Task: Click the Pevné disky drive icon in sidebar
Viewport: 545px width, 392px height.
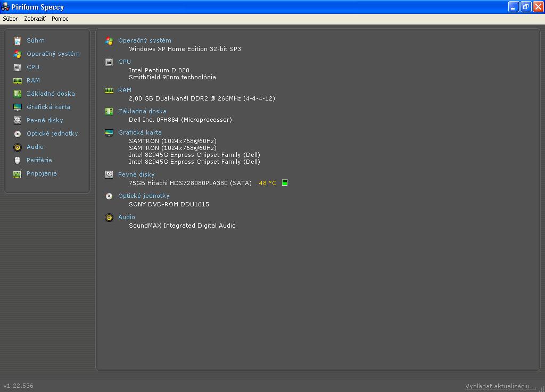Action: coord(18,120)
